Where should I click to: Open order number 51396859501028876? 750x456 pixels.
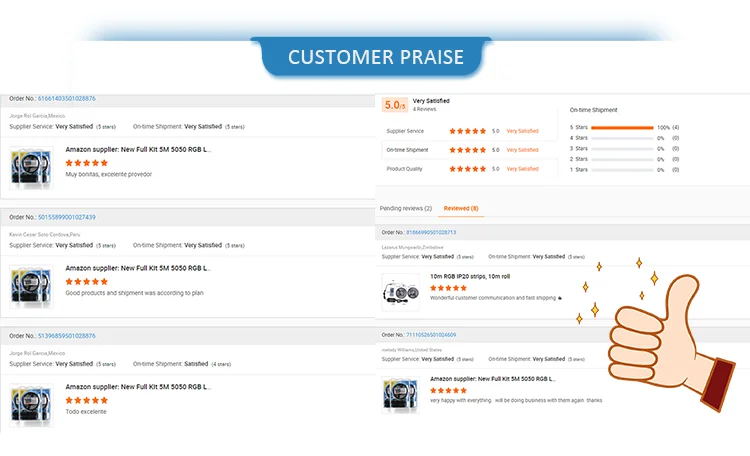[67, 336]
